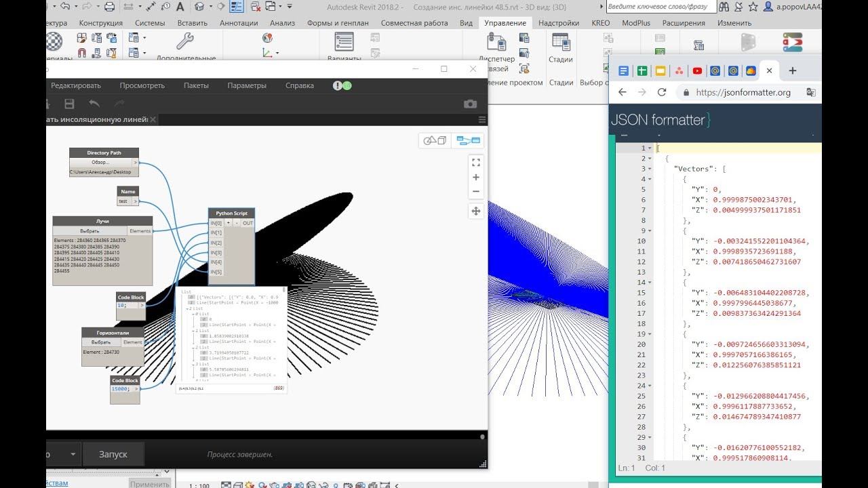The width and height of the screenshot is (868, 488).
Task: Open Dynamo Параметры menu
Action: [x=247, y=85]
